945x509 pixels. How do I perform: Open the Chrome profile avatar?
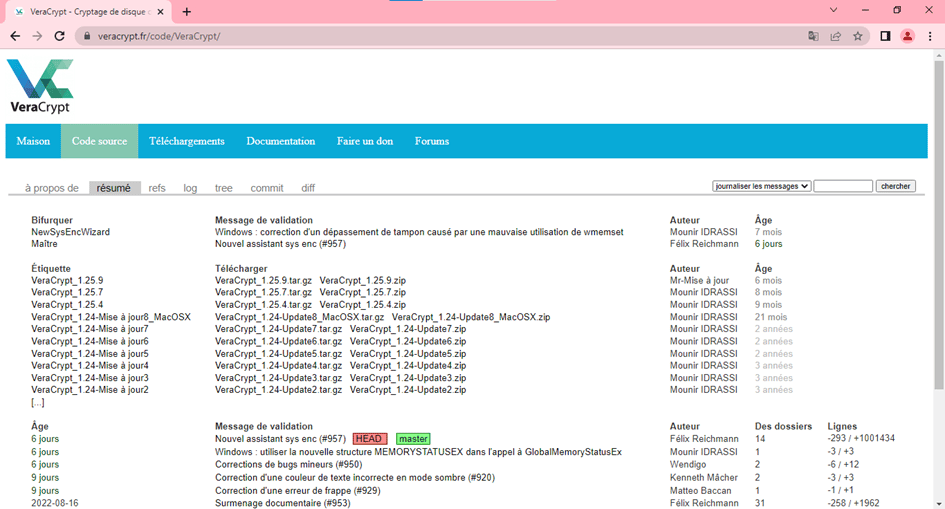(907, 36)
